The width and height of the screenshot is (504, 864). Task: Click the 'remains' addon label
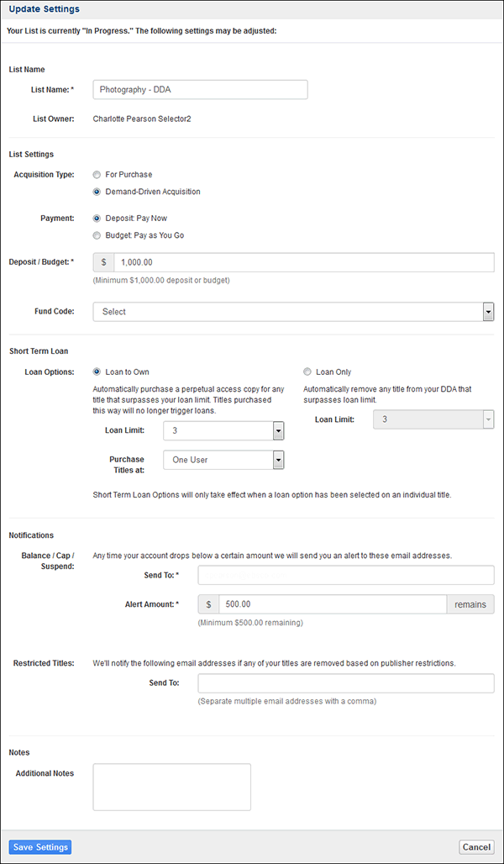[470, 604]
